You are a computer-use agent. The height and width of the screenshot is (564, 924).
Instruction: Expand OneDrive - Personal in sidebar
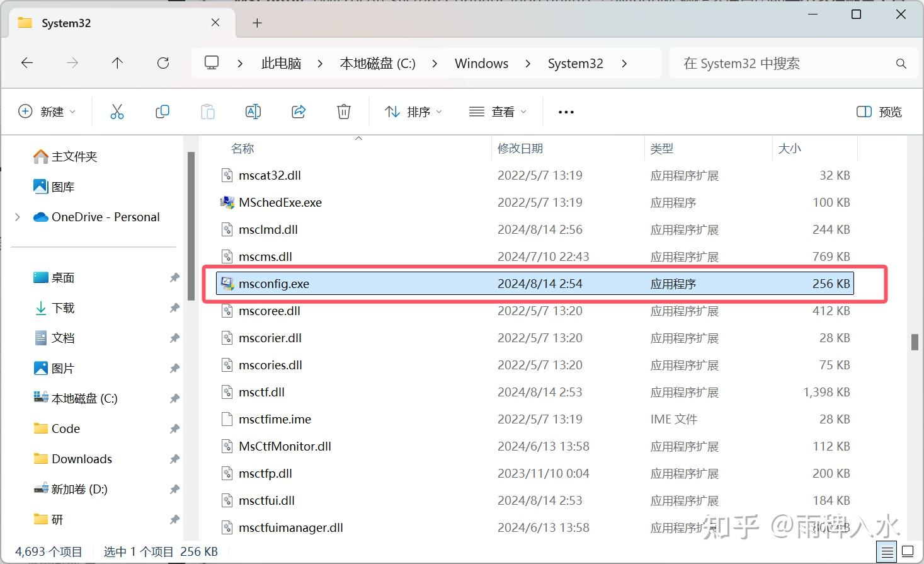pyautogui.click(x=17, y=217)
